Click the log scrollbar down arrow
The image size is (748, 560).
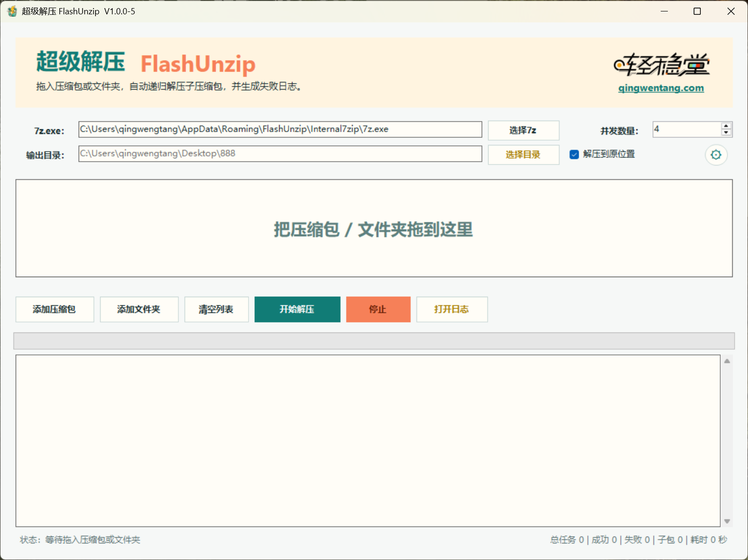tap(727, 521)
